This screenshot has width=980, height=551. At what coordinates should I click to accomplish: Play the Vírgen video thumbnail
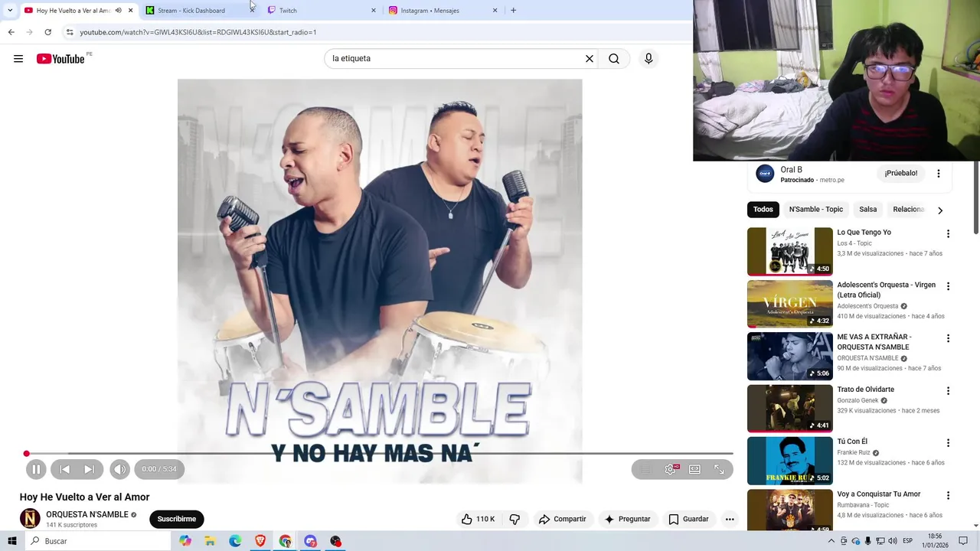coord(790,304)
